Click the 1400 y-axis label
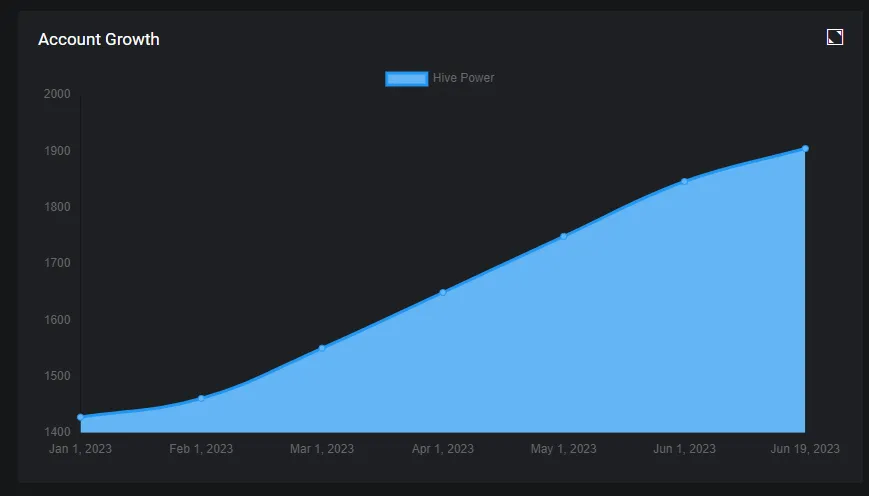This screenshot has height=496, width=869. pyautogui.click(x=58, y=431)
